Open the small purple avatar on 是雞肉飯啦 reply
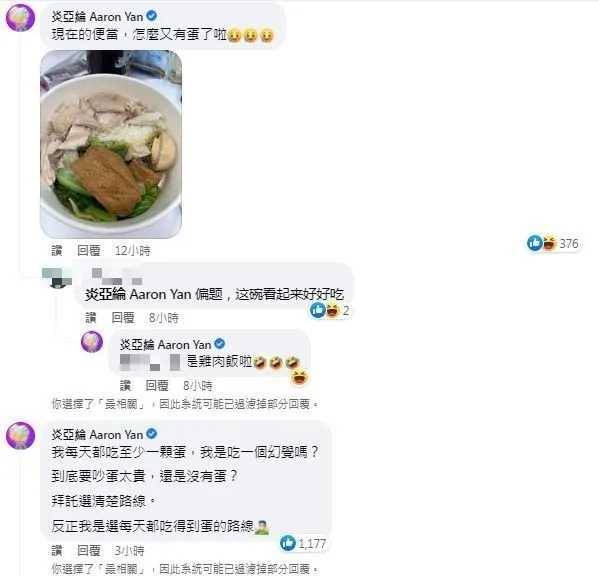The height and width of the screenshot is (576, 599). point(92,341)
